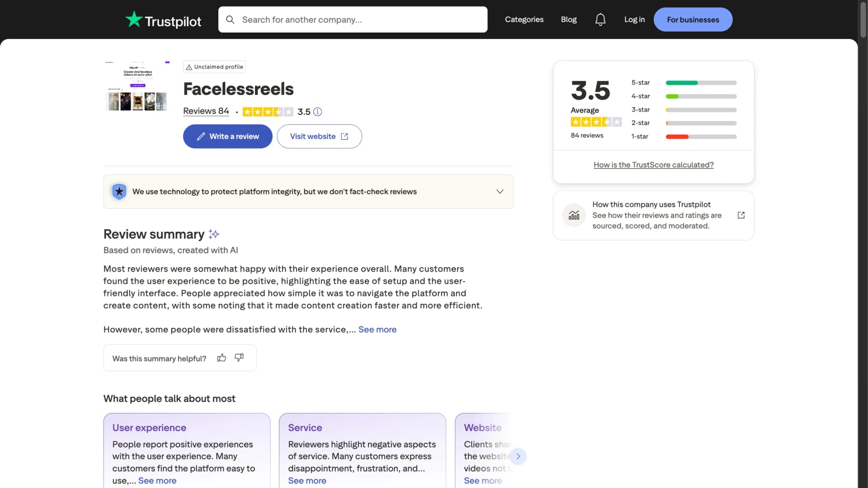Click the sparkle icon next to Review summary
The image size is (868, 488).
tap(213, 234)
